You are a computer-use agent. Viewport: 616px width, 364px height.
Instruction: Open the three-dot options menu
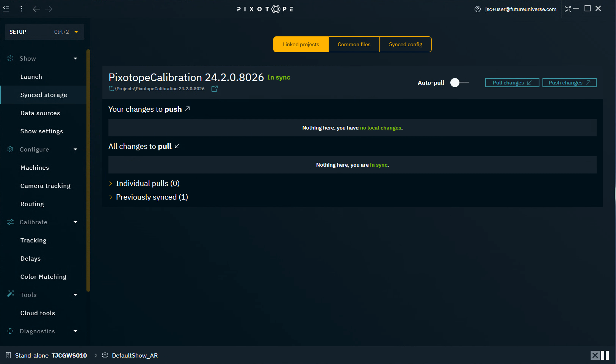coord(21,9)
